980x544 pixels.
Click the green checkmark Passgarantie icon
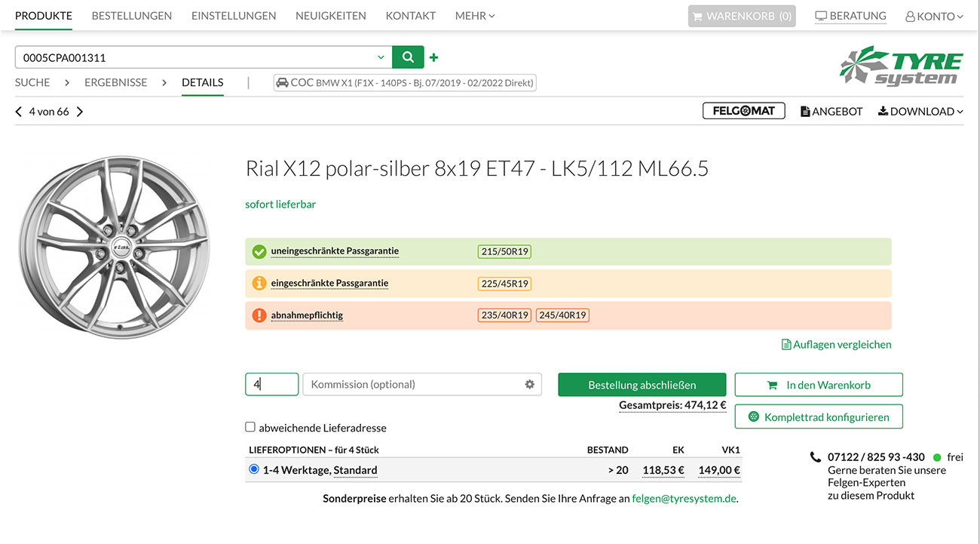[x=259, y=251]
